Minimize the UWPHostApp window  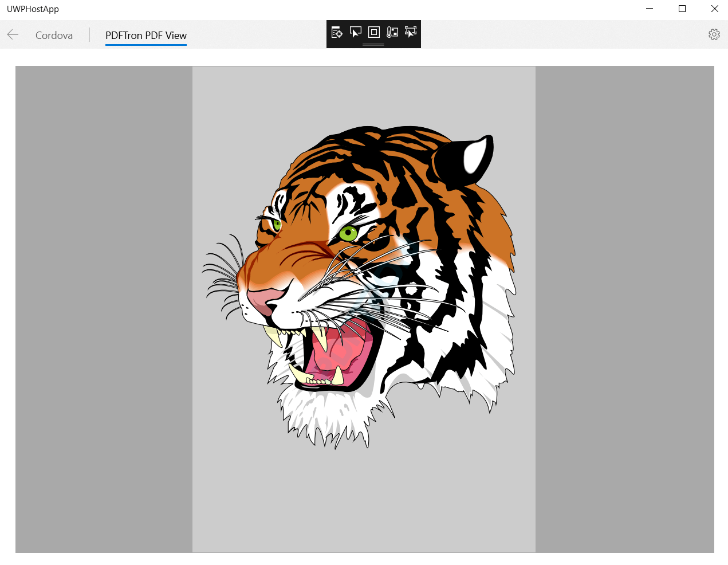[650, 9]
